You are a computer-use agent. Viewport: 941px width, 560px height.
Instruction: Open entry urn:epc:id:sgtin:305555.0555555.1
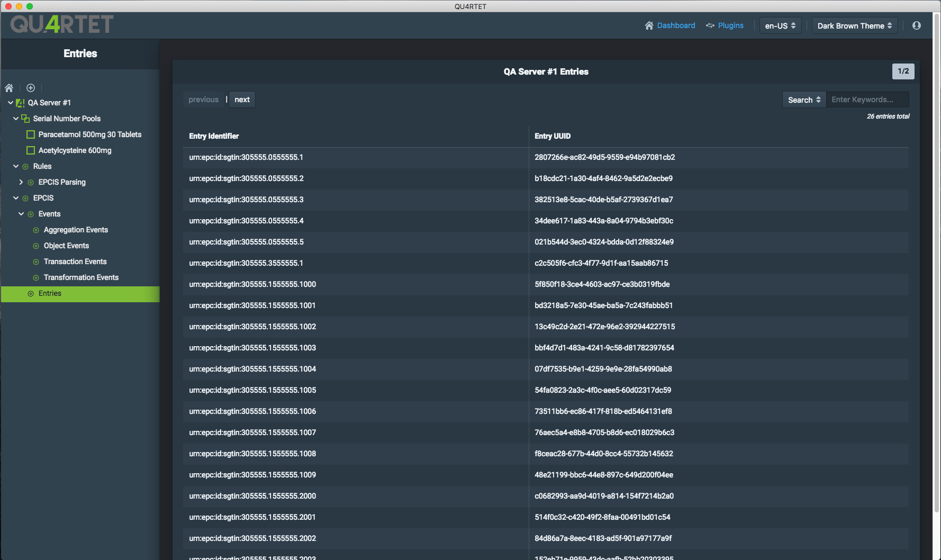[x=246, y=157]
